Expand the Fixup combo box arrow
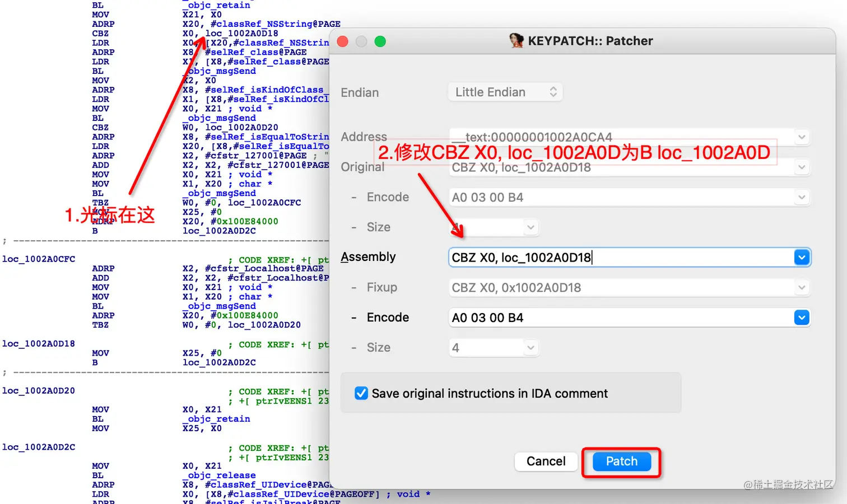 coord(802,288)
